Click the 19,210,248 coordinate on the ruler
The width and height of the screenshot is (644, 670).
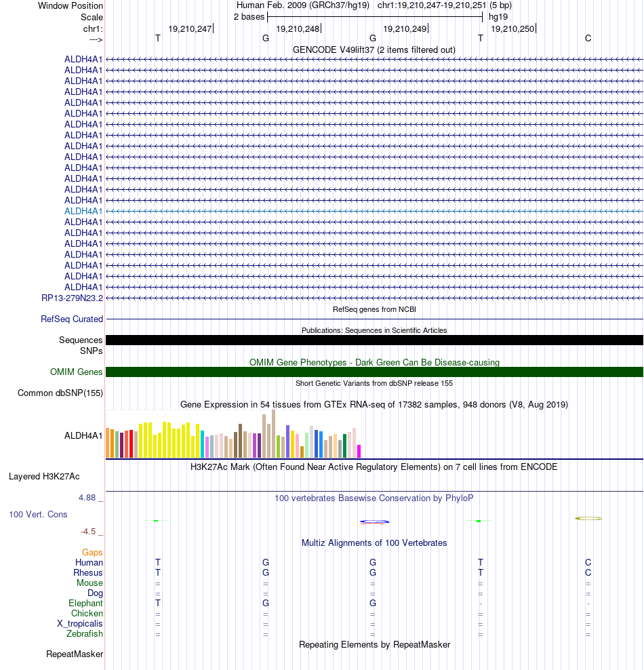pyautogui.click(x=298, y=28)
